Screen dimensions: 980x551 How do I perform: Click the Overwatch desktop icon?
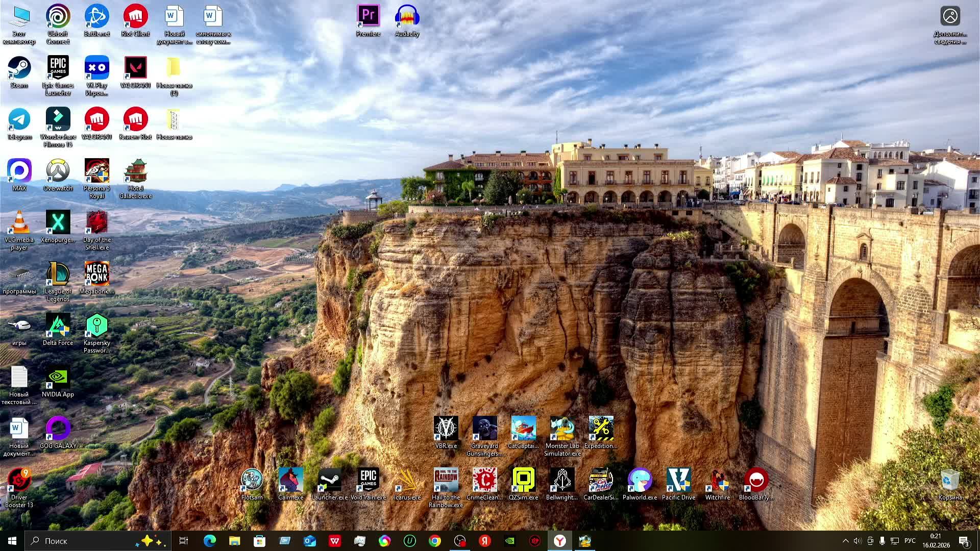(x=58, y=171)
